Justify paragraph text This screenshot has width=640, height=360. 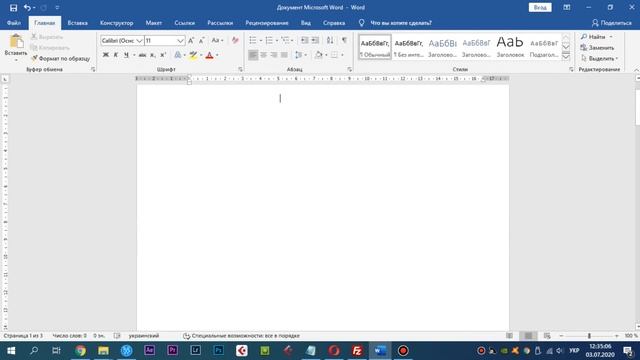pyautogui.click(x=284, y=55)
